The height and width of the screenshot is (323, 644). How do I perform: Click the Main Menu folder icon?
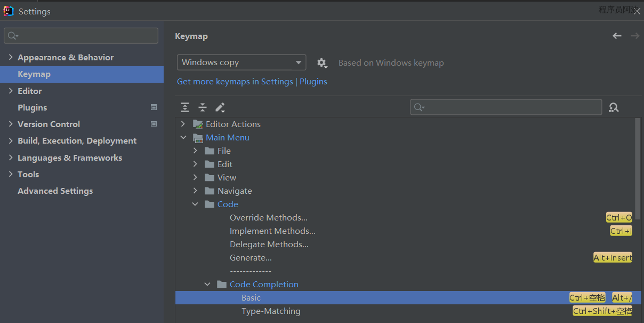[198, 138]
